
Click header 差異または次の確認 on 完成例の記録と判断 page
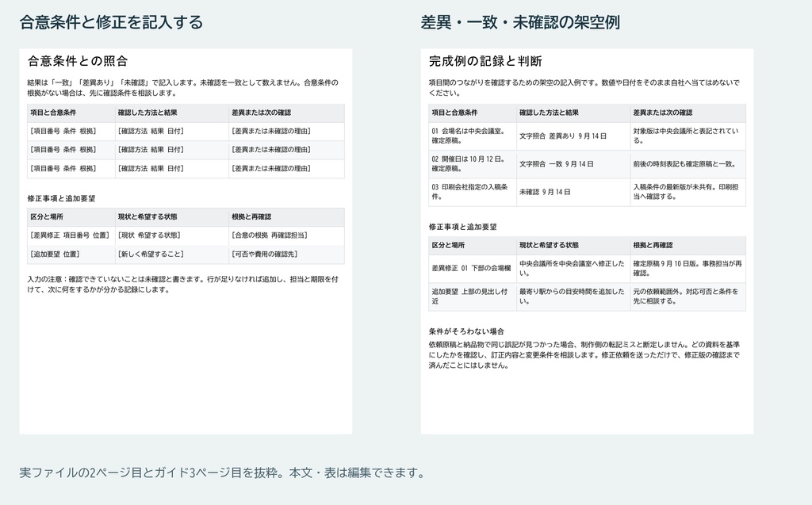click(688, 113)
